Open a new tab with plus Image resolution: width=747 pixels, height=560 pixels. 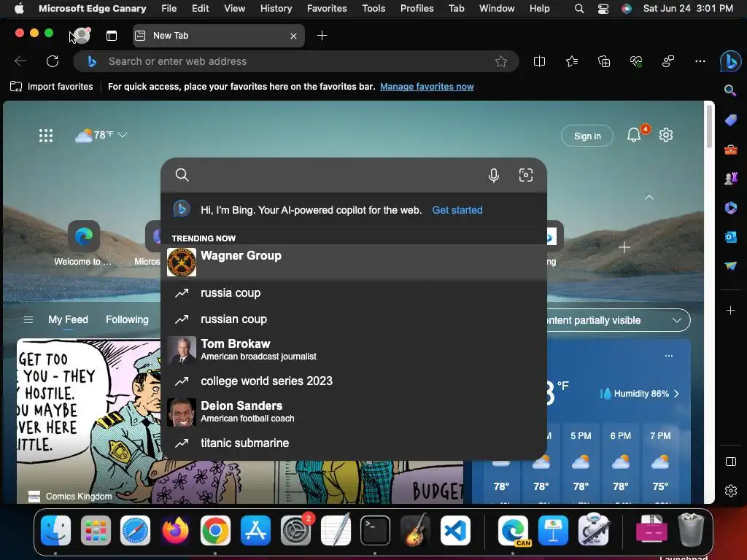tap(322, 36)
